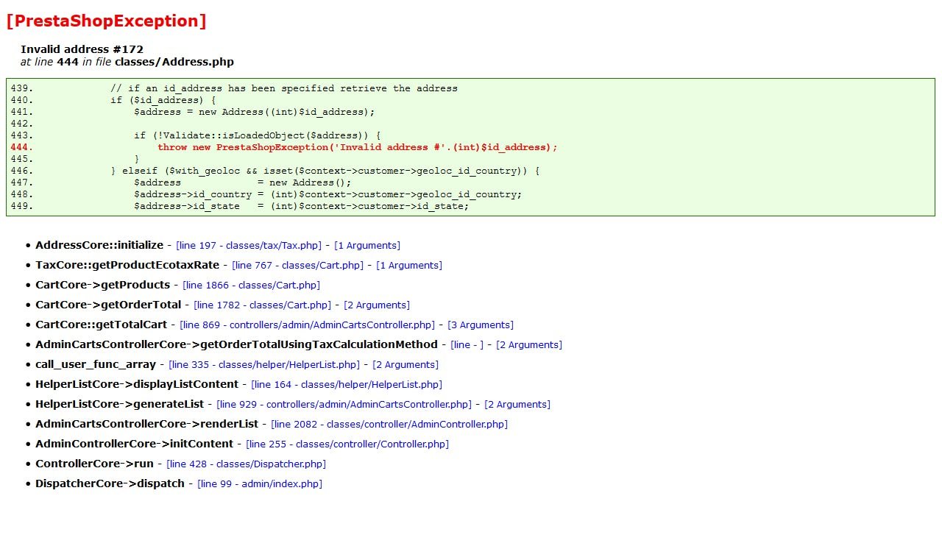Click the "ControllerCore->run" trace entry
The image size is (942, 560).
click(x=94, y=464)
